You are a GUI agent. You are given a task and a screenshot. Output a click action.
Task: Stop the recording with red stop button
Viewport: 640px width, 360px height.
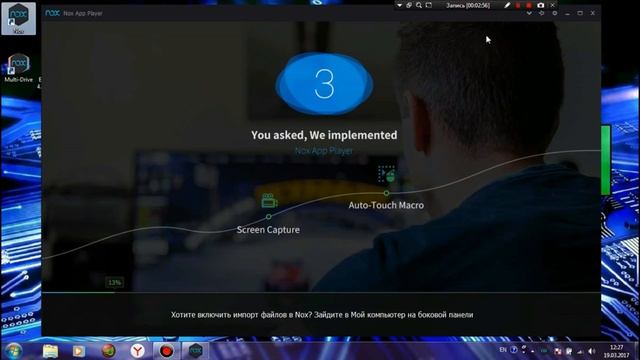click(529, 5)
